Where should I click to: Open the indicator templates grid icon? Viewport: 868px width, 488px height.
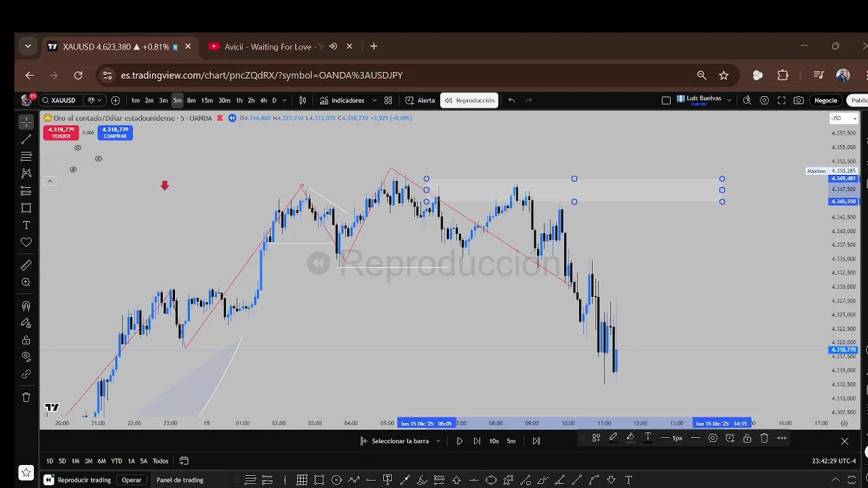click(x=388, y=100)
